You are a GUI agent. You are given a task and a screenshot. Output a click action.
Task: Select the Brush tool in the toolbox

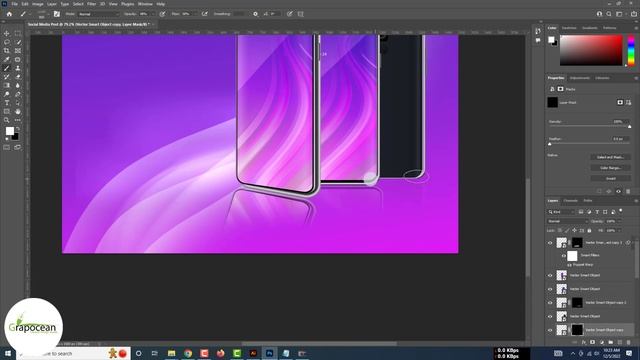click(x=7, y=68)
